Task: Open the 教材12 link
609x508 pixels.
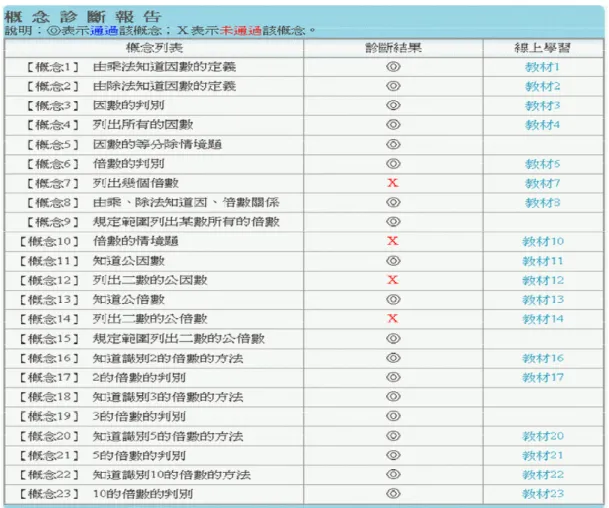Action: point(543,280)
